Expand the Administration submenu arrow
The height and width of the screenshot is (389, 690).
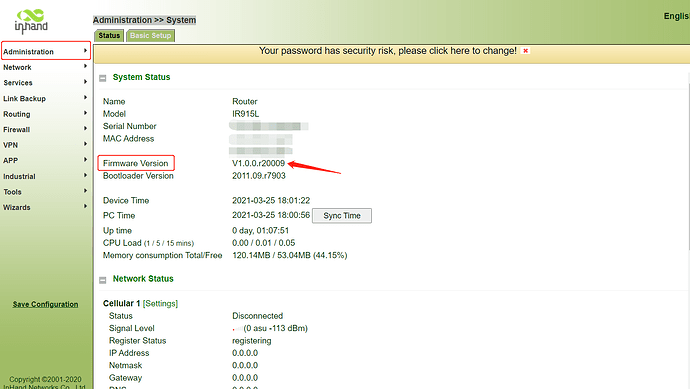click(85, 51)
